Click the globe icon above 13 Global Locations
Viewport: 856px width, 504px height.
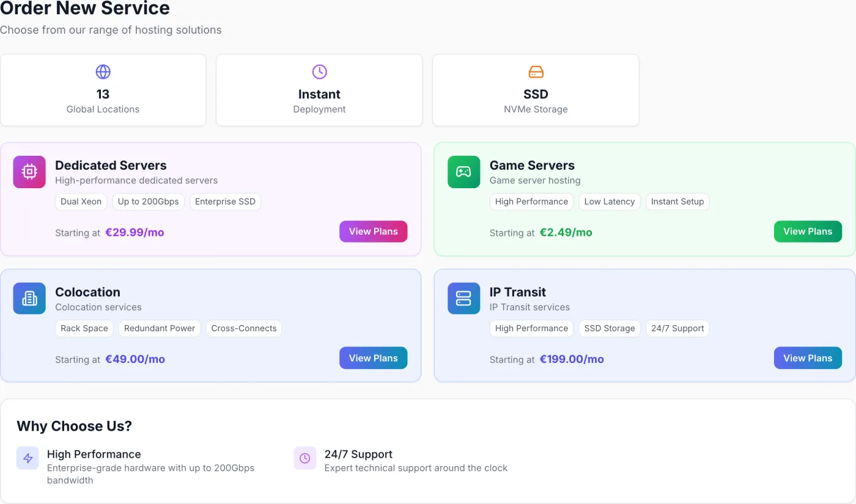coord(103,72)
